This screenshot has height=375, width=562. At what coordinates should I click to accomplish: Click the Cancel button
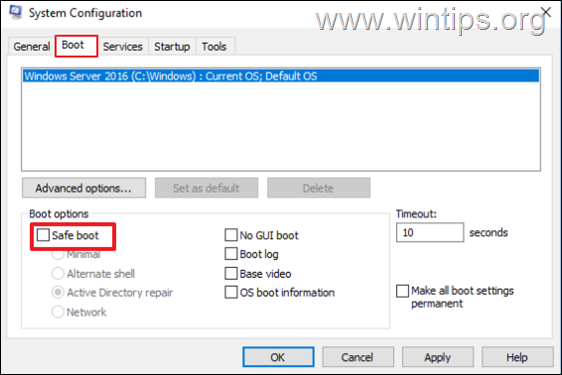pos(358,357)
